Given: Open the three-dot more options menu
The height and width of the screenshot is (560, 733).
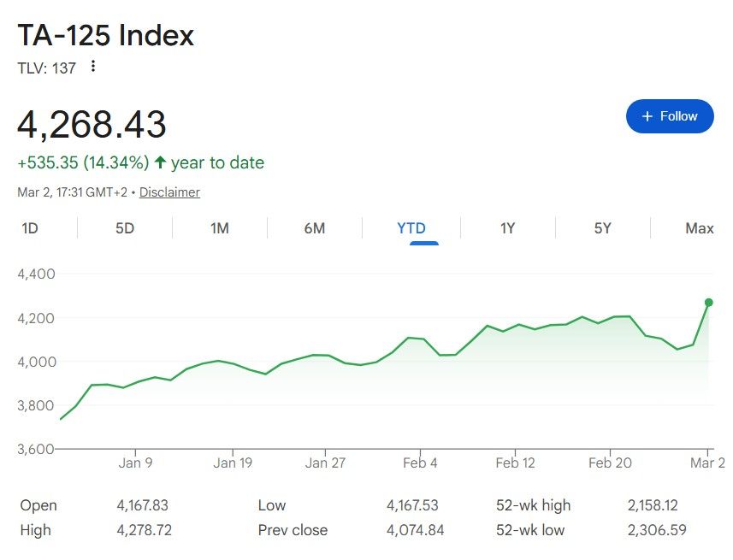Looking at the screenshot, I should pyautogui.click(x=93, y=67).
